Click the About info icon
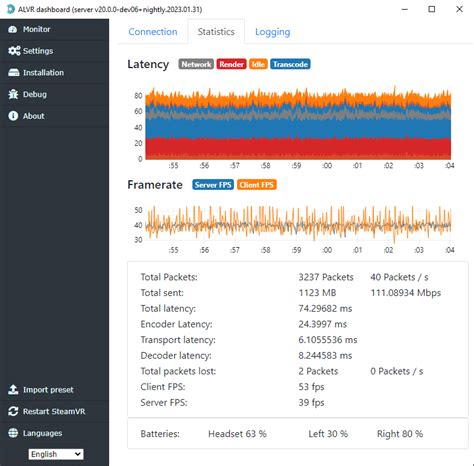Image resolution: width=474 pixels, height=466 pixels. tap(13, 116)
